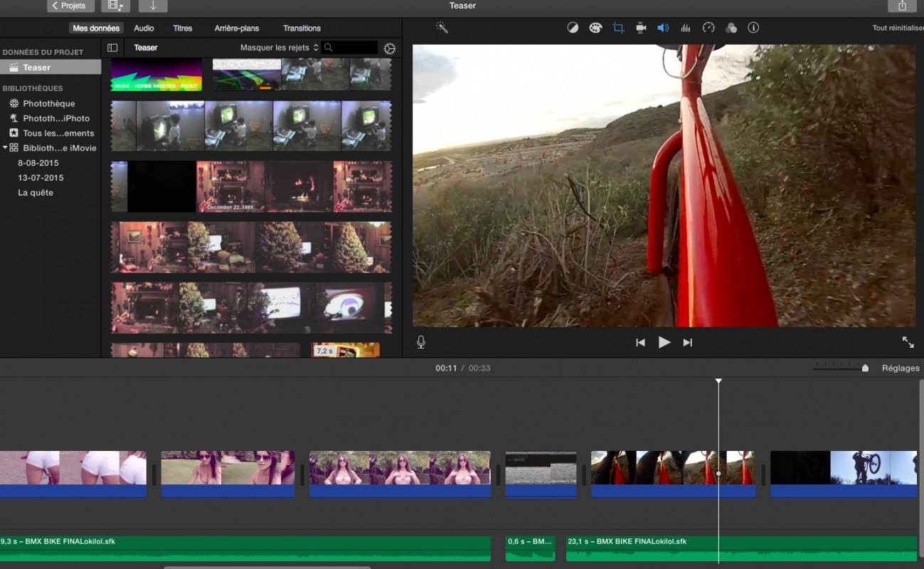Jump to next clip

point(687,343)
